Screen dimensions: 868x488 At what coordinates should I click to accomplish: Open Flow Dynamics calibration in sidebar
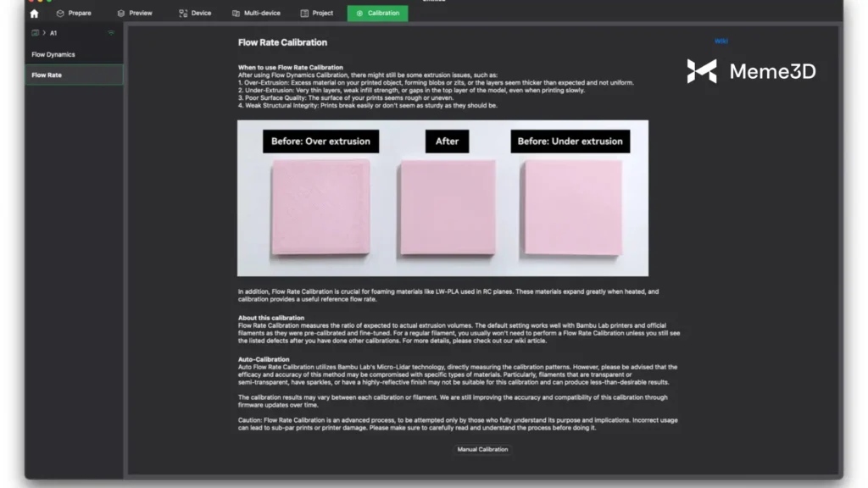click(x=53, y=54)
